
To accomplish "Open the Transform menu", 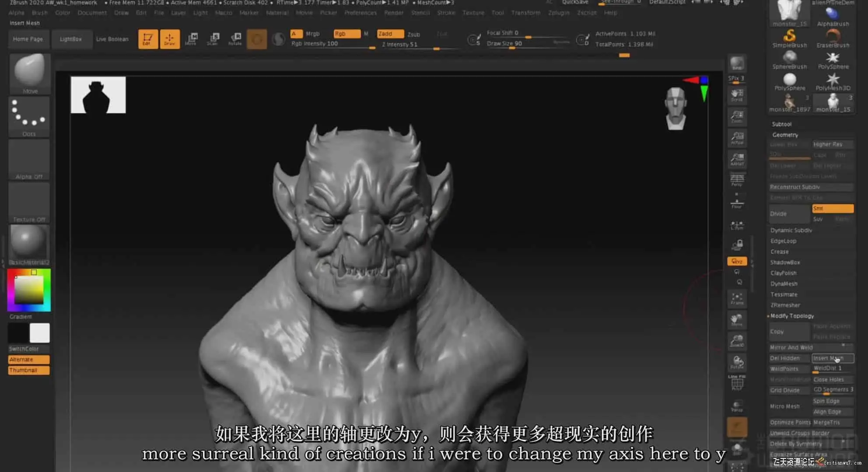I will point(525,13).
